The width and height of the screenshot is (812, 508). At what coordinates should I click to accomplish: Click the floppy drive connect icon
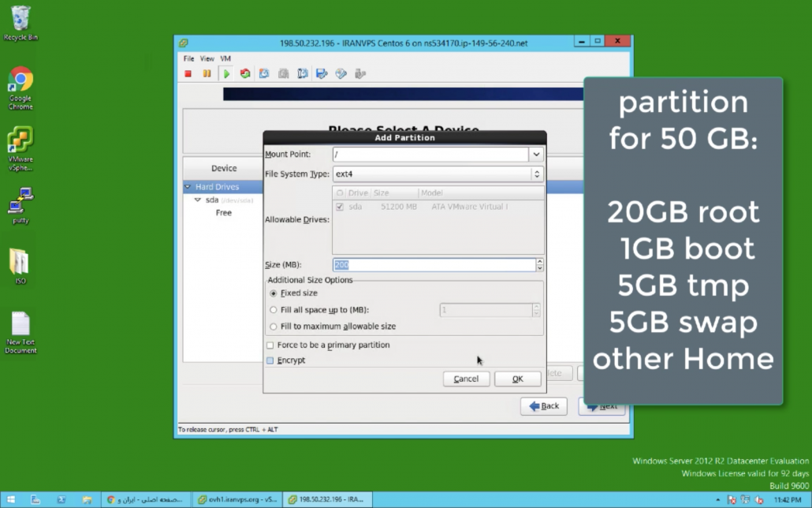pos(322,74)
